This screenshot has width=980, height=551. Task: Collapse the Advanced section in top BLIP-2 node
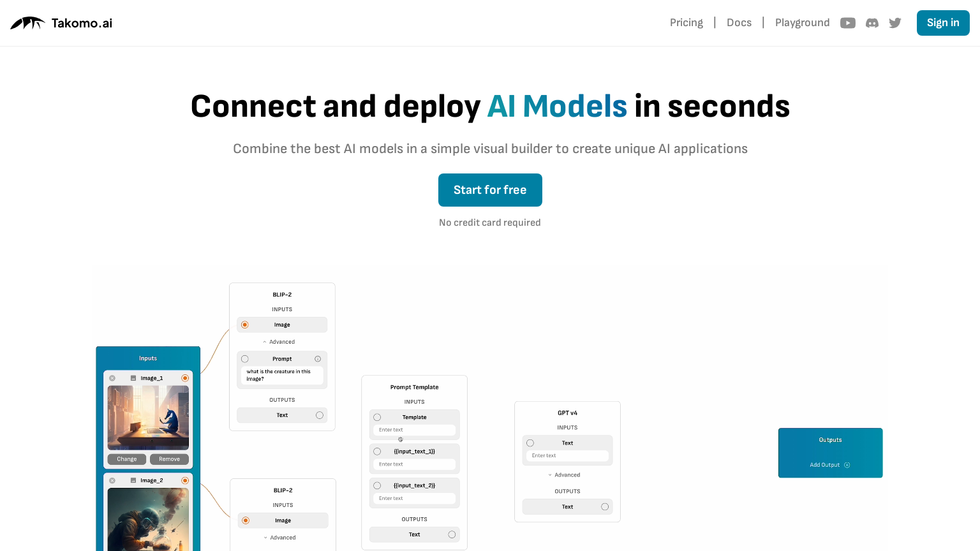pos(281,342)
